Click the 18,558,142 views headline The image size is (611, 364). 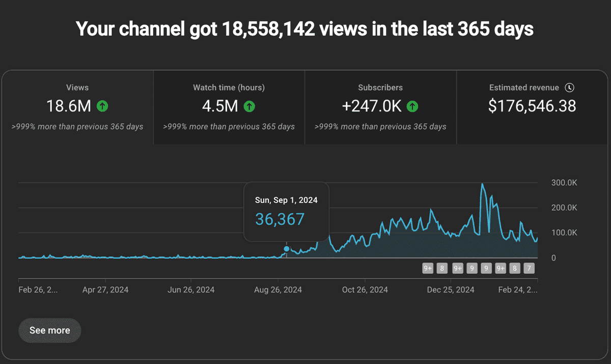click(305, 29)
